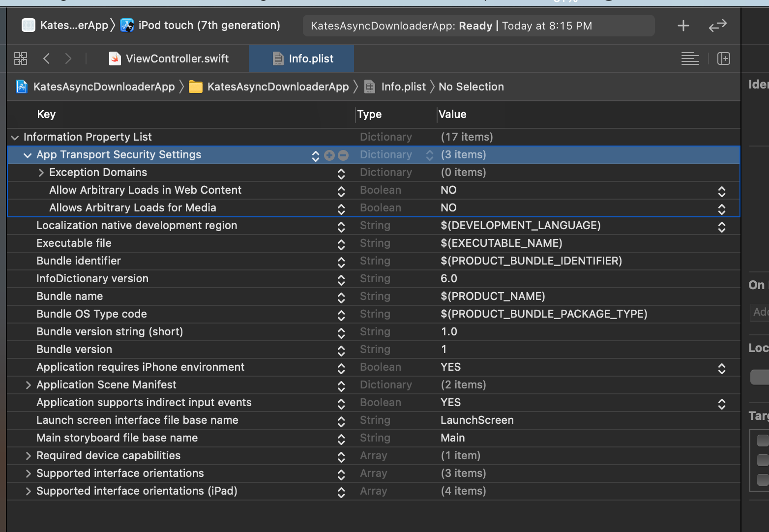The width and height of the screenshot is (769, 532).
Task: Click the plus to add ATS row
Action: (x=329, y=155)
